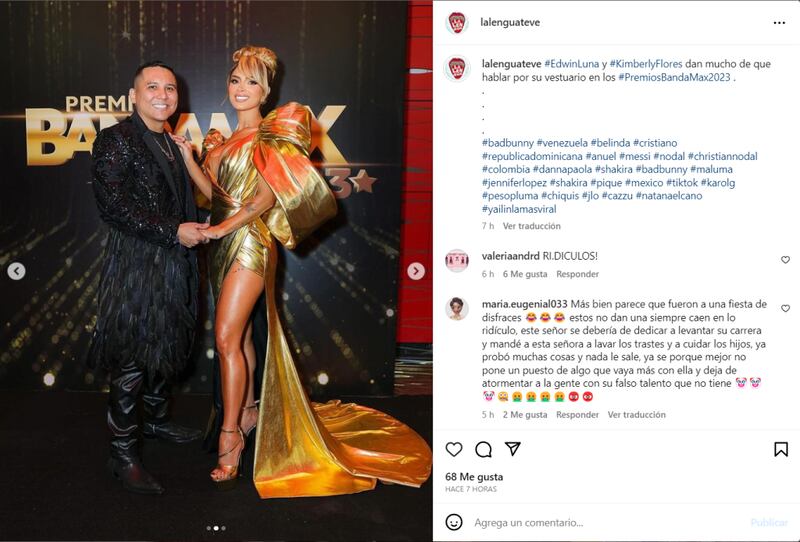800x542 pixels.
Task: Go to the previous photo arrow
Action: pos(16,271)
